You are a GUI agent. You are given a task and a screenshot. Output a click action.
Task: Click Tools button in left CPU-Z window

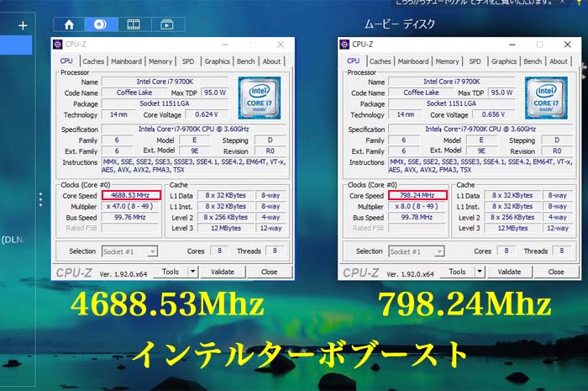(x=171, y=272)
